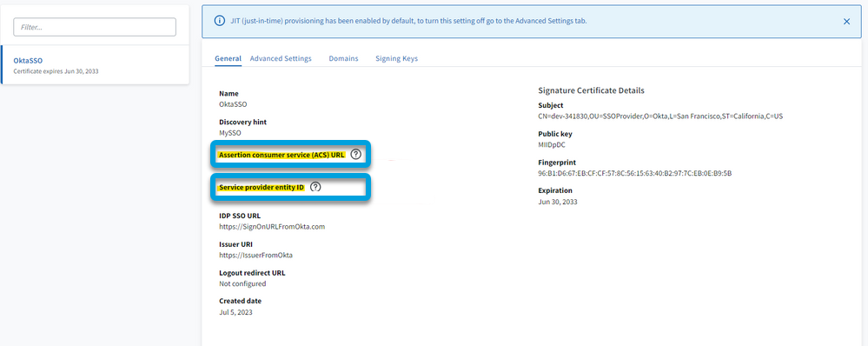Click the JIT provisioning banner message text
This screenshot has height=346, width=868.
tap(408, 21)
